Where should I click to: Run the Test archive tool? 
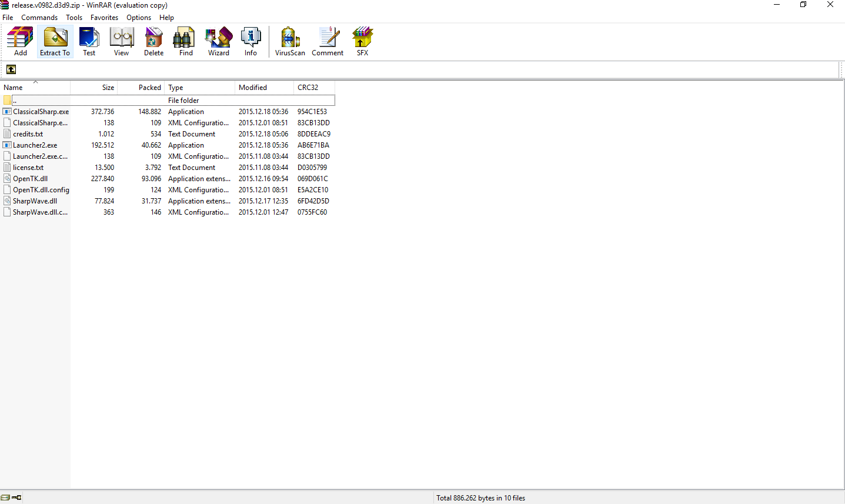point(89,41)
